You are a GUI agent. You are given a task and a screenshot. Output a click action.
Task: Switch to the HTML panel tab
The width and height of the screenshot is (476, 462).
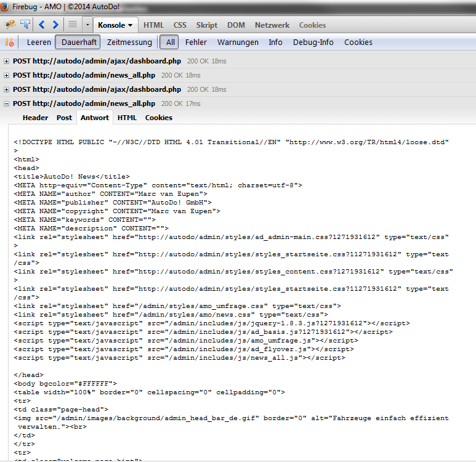[x=153, y=25]
